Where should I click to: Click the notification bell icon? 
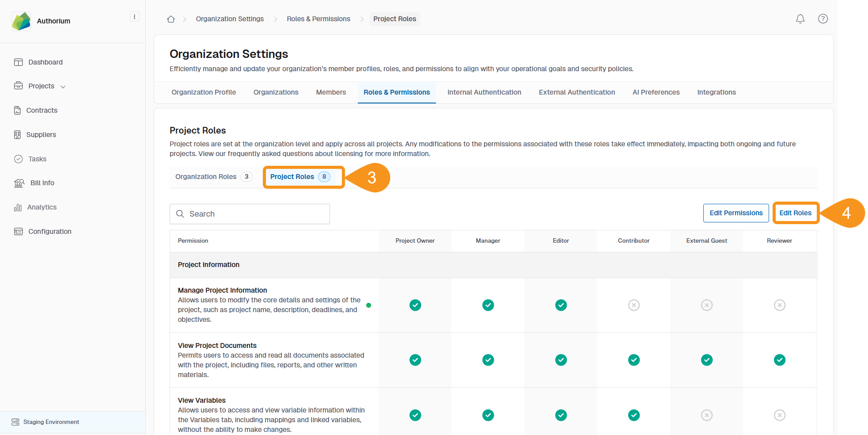coord(800,19)
